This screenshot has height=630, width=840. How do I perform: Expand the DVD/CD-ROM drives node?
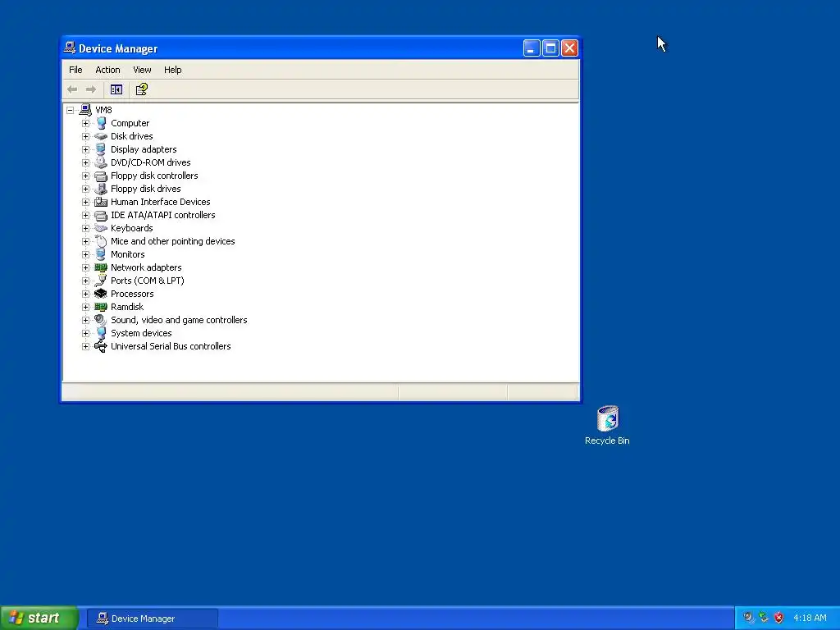(85, 162)
